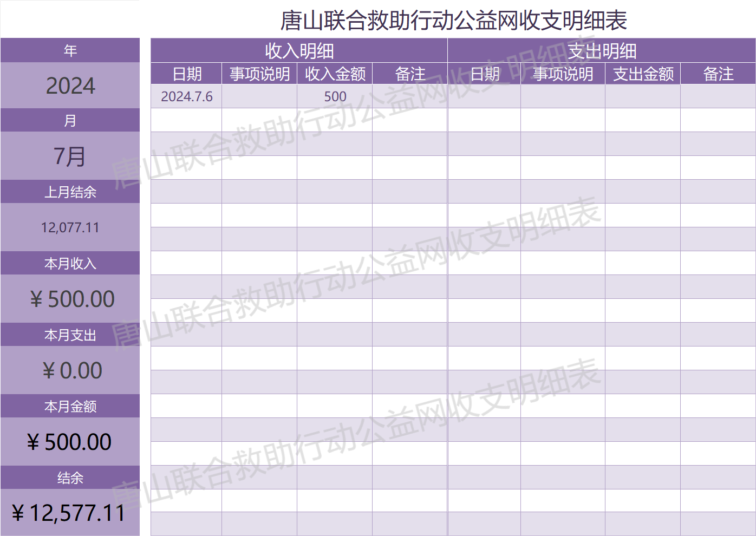This screenshot has width=756, height=536.
Task: Click the 本月收入 label in the sidebar
Action: (x=70, y=264)
